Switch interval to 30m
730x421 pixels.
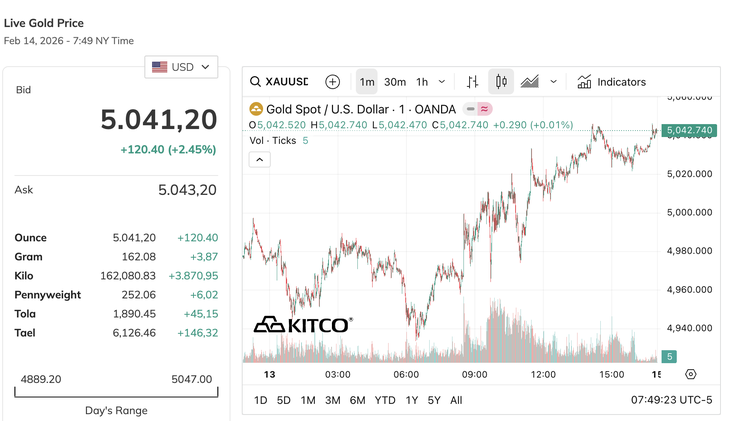coord(395,82)
